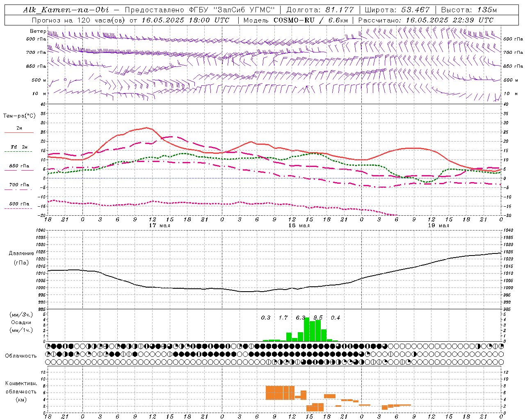Click the Тем-ра(°C) axis title
525x420 pixels.
[19, 116]
